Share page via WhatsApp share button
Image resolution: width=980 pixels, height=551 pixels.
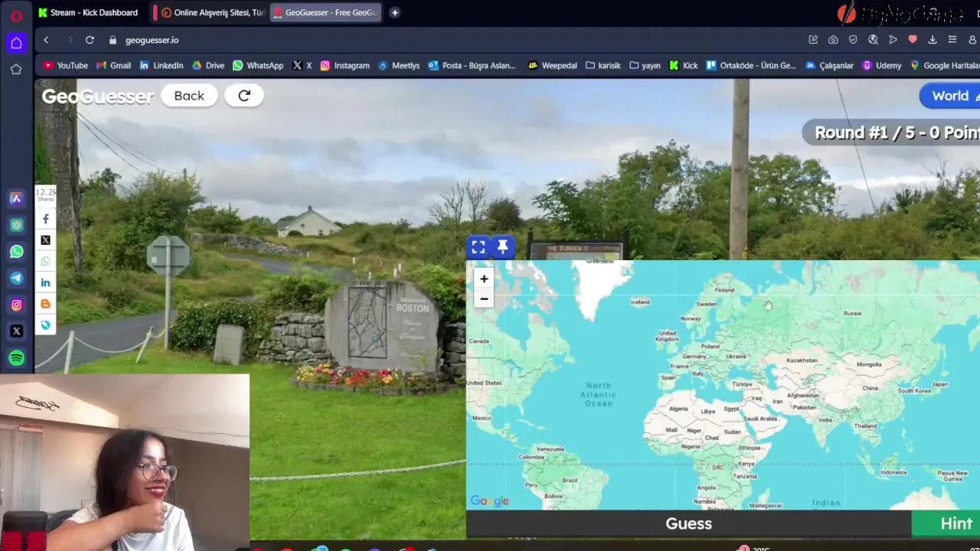click(x=45, y=262)
